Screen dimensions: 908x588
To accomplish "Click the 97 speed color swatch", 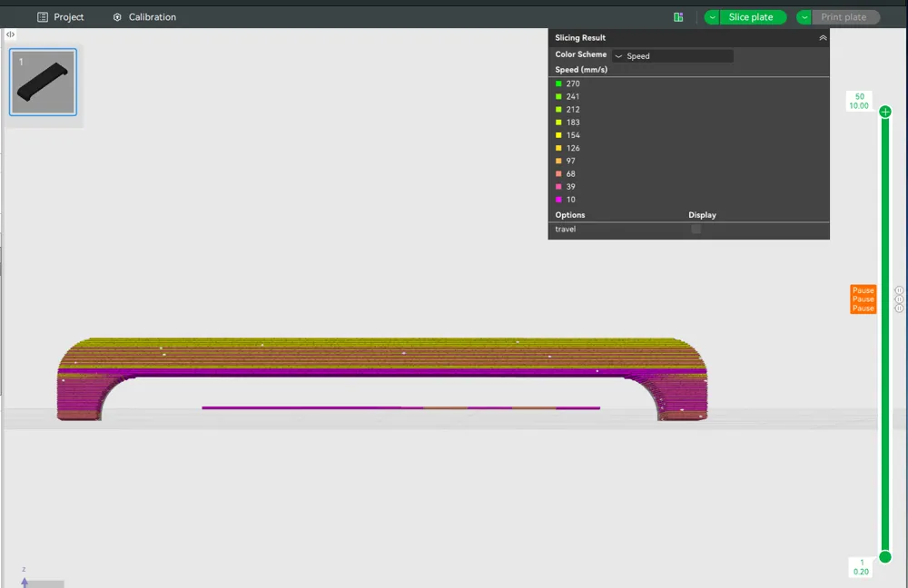I will [x=558, y=161].
